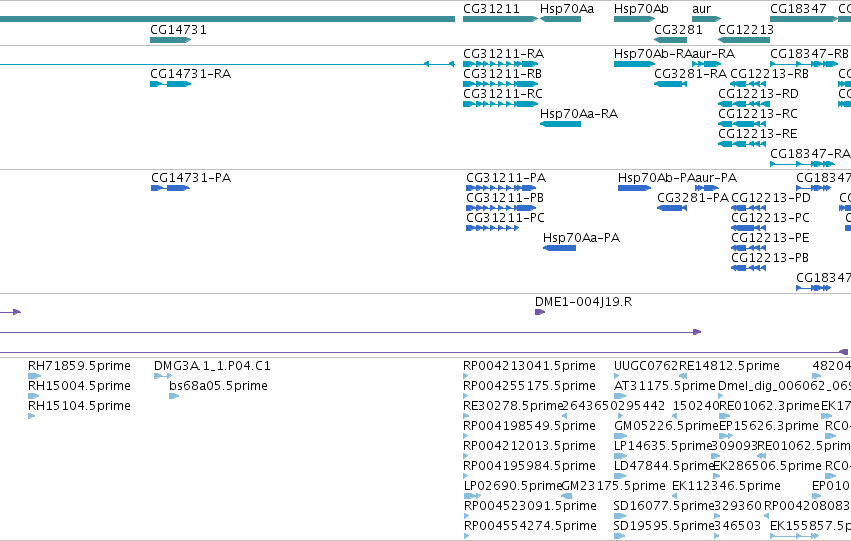
Task: Select the CG12213 gene label
Action: (746, 30)
